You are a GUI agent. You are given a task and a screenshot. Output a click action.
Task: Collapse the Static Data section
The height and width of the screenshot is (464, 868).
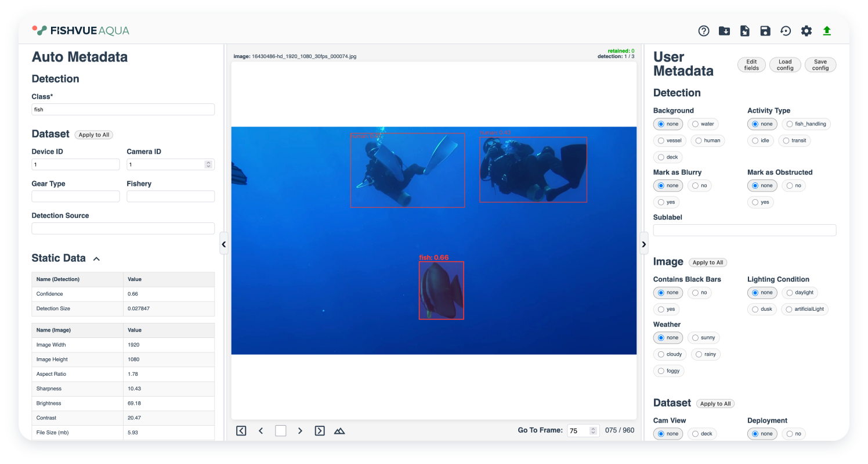[x=96, y=258]
